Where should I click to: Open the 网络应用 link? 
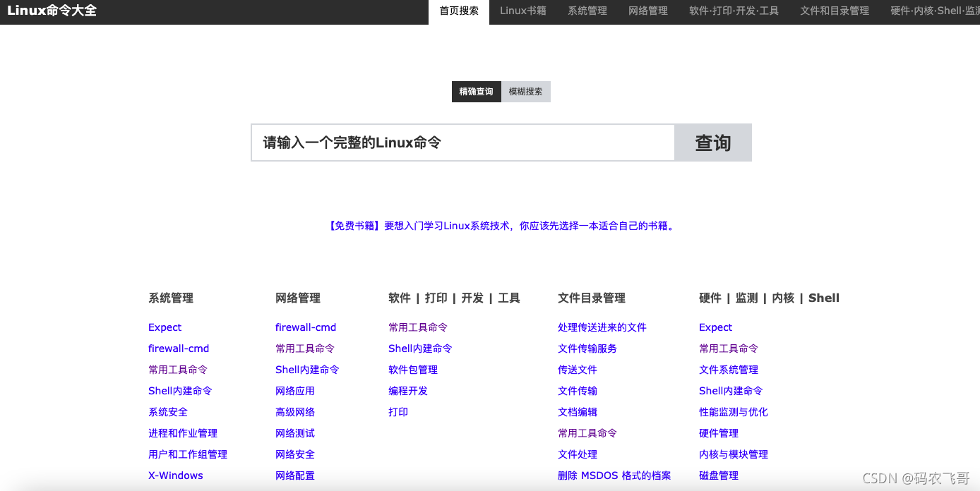[295, 391]
